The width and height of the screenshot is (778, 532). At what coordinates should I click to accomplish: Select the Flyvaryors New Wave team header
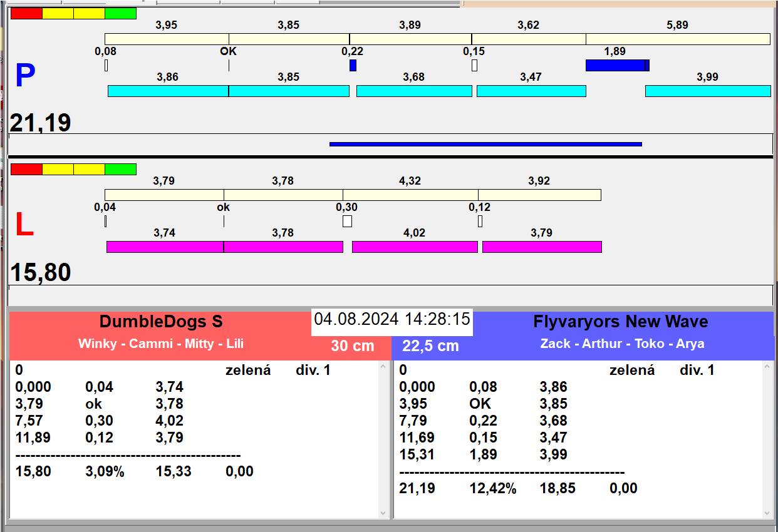pos(620,322)
